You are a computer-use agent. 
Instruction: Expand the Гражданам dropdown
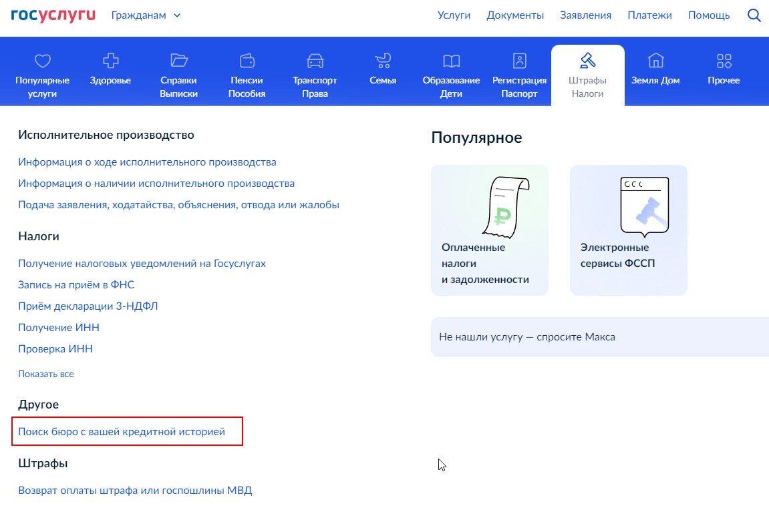coord(146,15)
